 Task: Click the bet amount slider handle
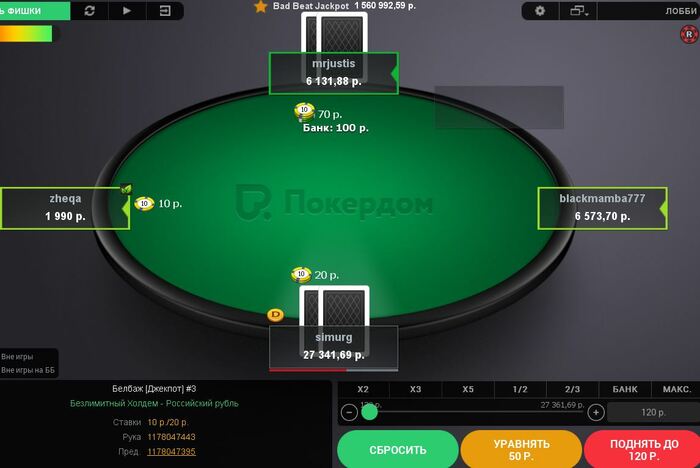pos(370,412)
